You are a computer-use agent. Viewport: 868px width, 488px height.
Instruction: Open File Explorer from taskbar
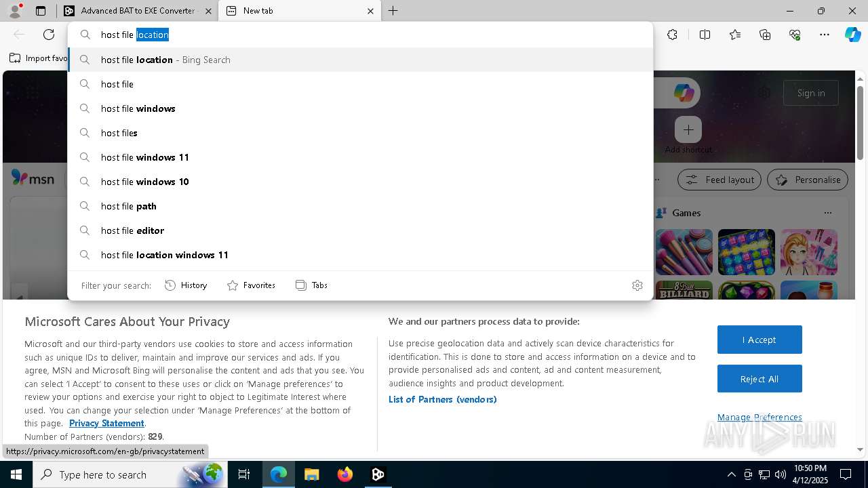pyautogui.click(x=311, y=474)
